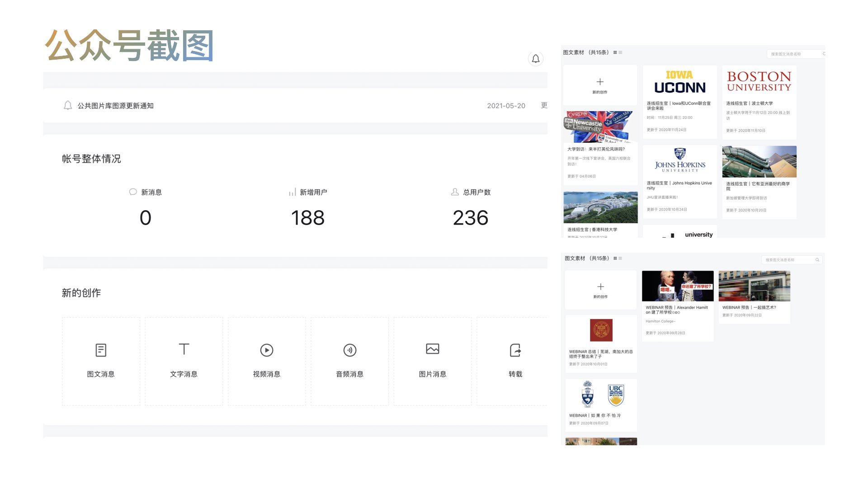Create a new 视频消息 video message
This screenshot has height=488, width=868.
click(x=267, y=360)
